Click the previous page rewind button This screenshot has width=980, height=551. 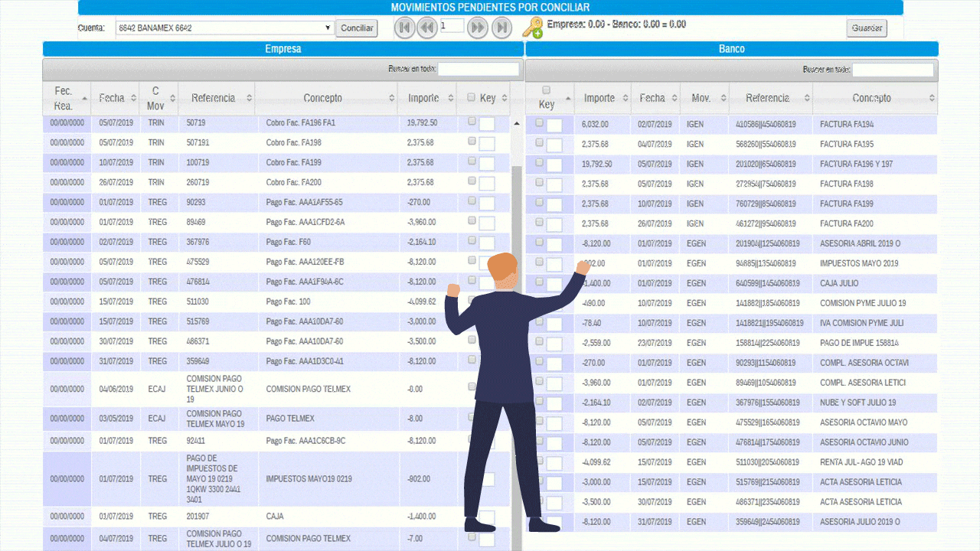point(427,28)
